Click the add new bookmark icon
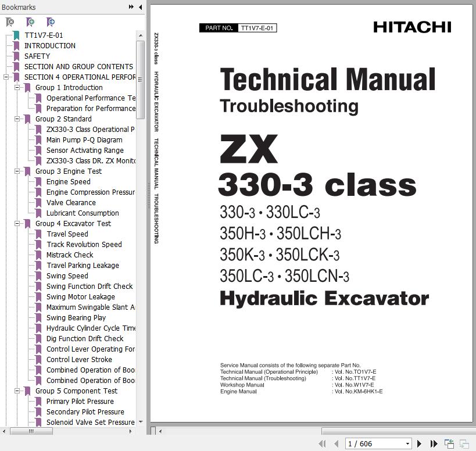The image size is (476, 451). 30,22
